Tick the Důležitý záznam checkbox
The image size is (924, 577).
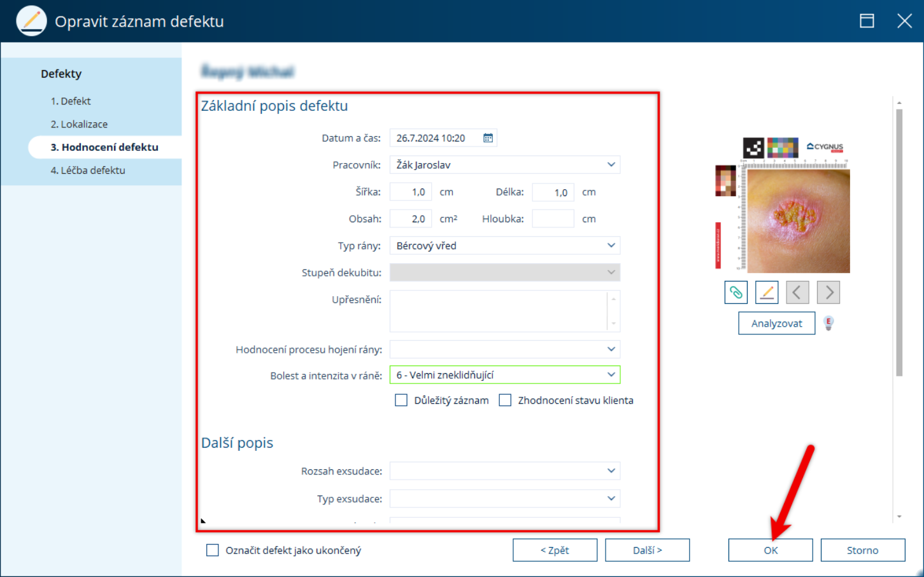(401, 401)
